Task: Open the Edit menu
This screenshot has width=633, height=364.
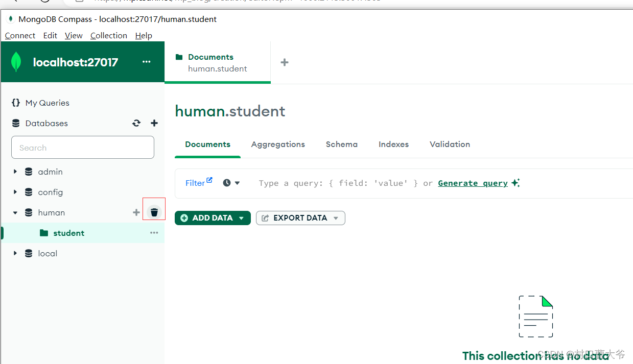Action: coord(50,35)
